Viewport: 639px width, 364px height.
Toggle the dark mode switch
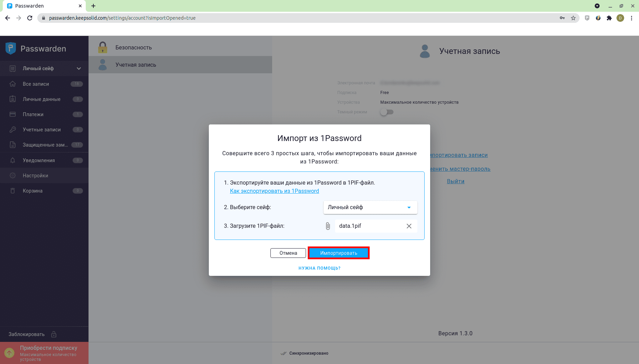point(387,112)
